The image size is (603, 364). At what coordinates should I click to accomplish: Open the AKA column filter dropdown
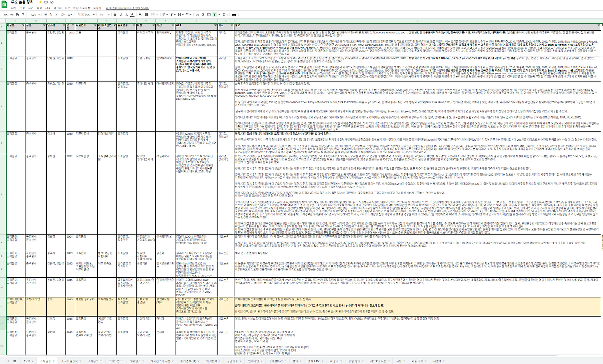(215, 25)
